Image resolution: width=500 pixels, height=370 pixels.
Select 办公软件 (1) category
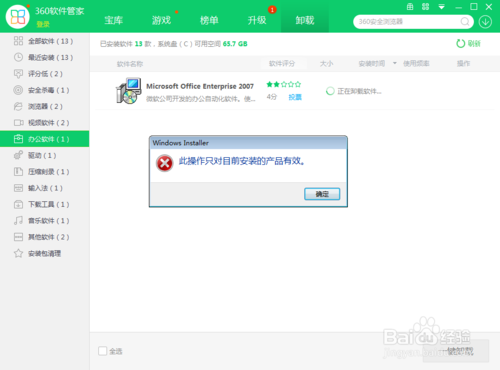[x=45, y=139]
